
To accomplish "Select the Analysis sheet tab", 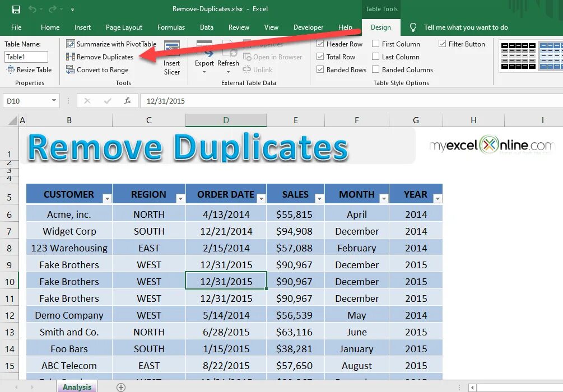I will 77,386.
